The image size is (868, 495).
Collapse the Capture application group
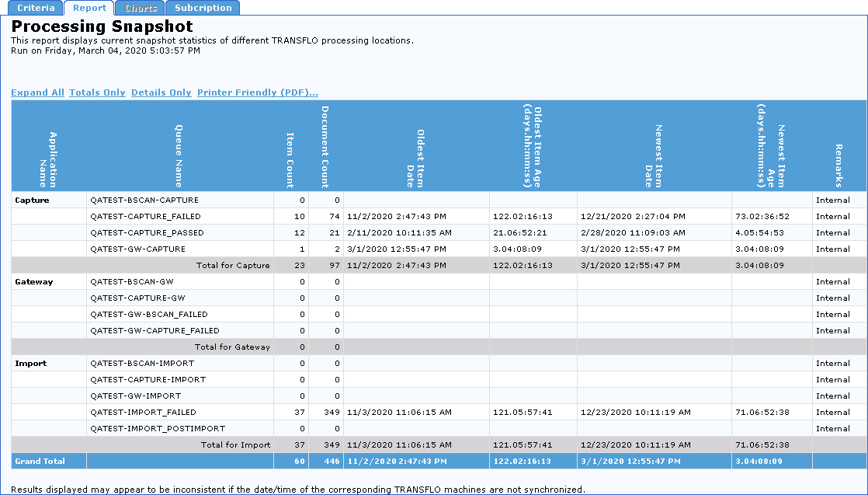32,200
